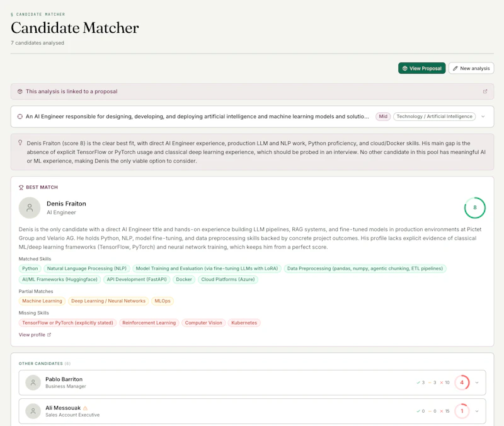Screen dimensions: 504x426
Task: Select the TensorFlow or PyTorch missing chip
Action: (x=67, y=323)
